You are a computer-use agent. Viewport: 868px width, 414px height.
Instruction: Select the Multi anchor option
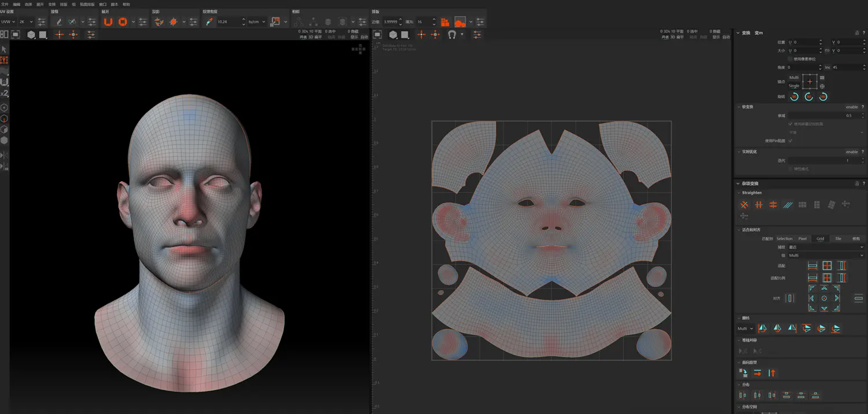[794, 77]
